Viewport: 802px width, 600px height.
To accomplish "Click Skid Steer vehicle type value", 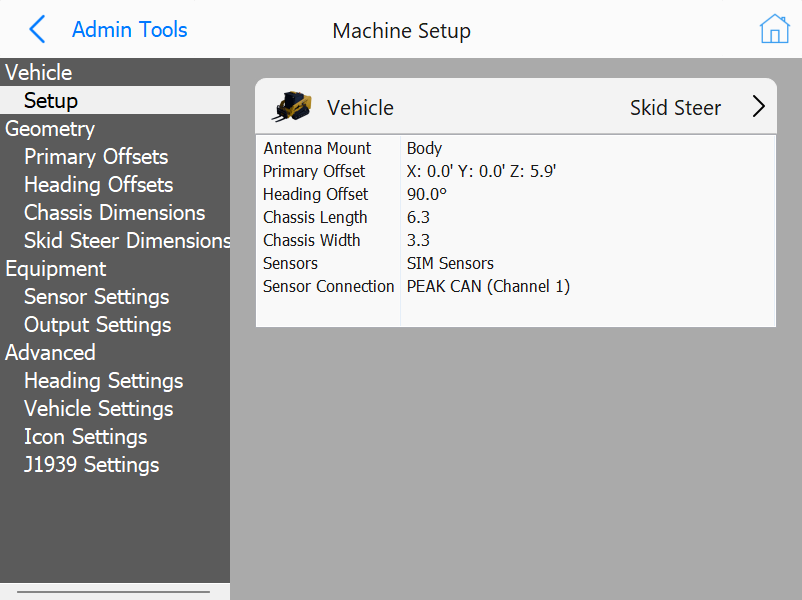I will [675, 108].
